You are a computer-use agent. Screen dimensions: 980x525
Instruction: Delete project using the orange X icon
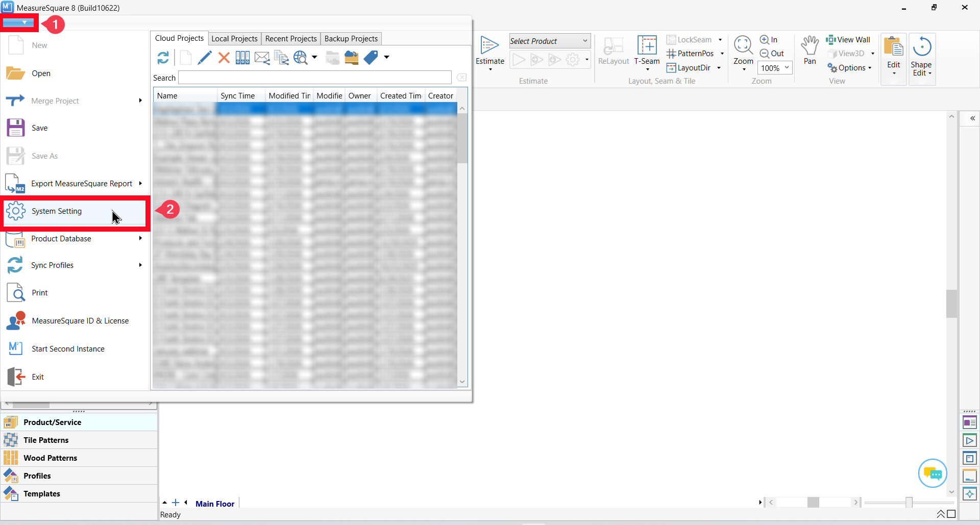pos(224,58)
